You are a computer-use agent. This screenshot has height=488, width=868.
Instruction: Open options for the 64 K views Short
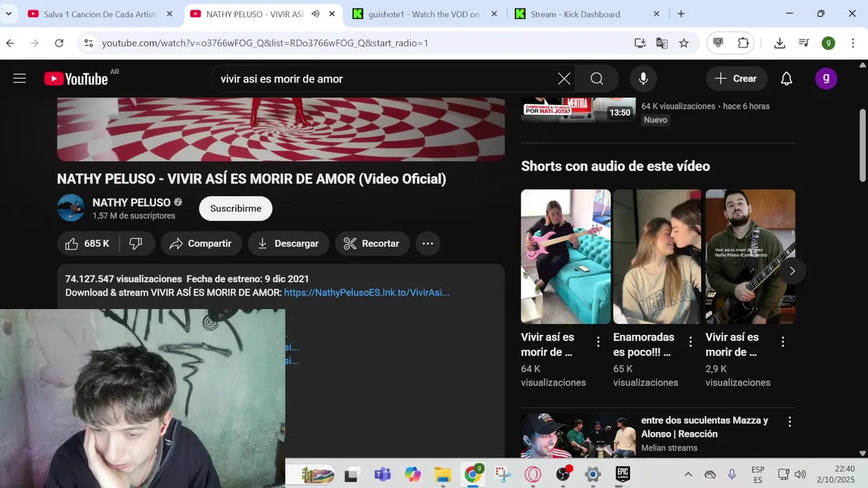click(598, 342)
